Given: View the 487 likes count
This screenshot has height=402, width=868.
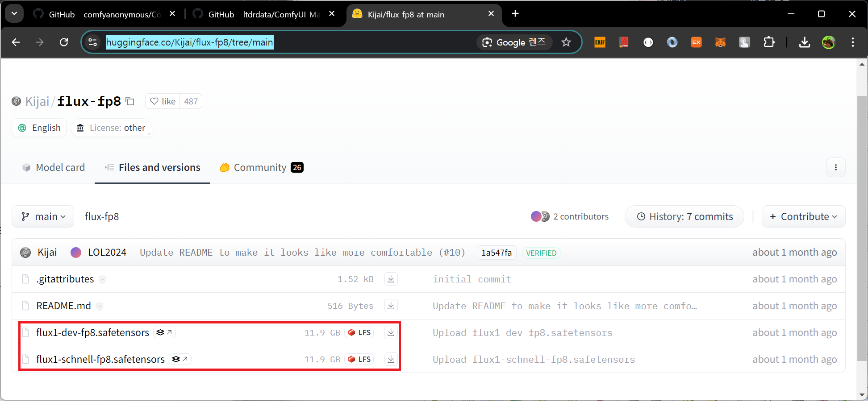Looking at the screenshot, I should (x=191, y=101).
